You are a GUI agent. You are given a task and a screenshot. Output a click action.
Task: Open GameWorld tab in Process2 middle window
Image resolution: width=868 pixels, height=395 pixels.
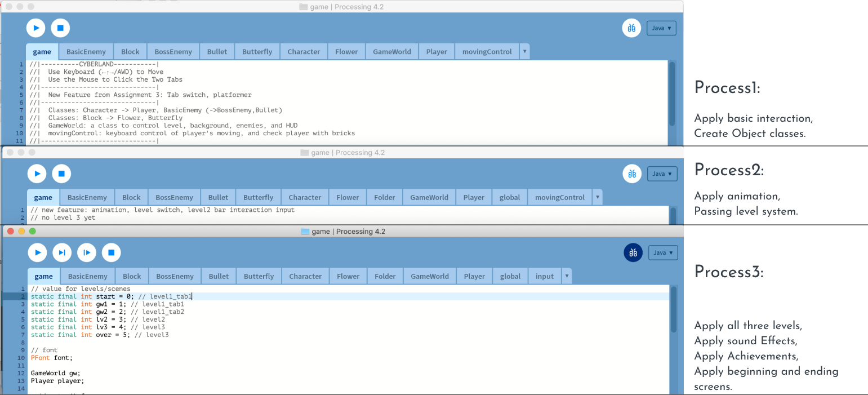(x=429, y=197)
